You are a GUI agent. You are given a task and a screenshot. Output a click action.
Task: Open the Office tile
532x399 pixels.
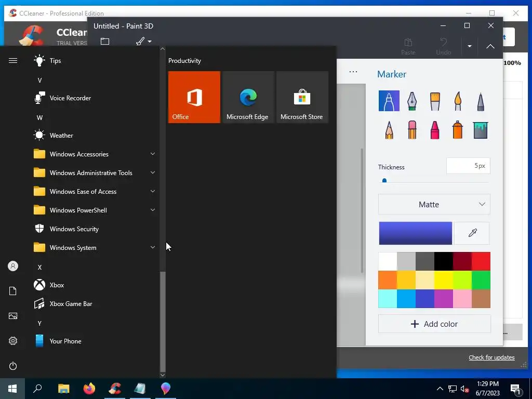(x=194, y=97)
